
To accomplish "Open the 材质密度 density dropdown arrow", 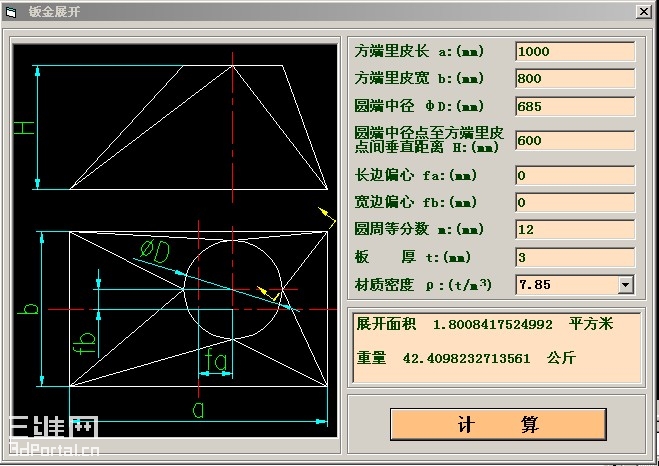I will point(625,285).
